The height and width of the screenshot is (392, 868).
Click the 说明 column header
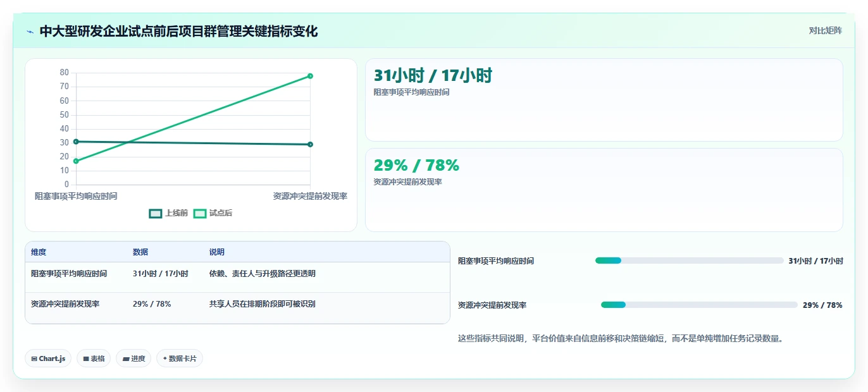217,252
